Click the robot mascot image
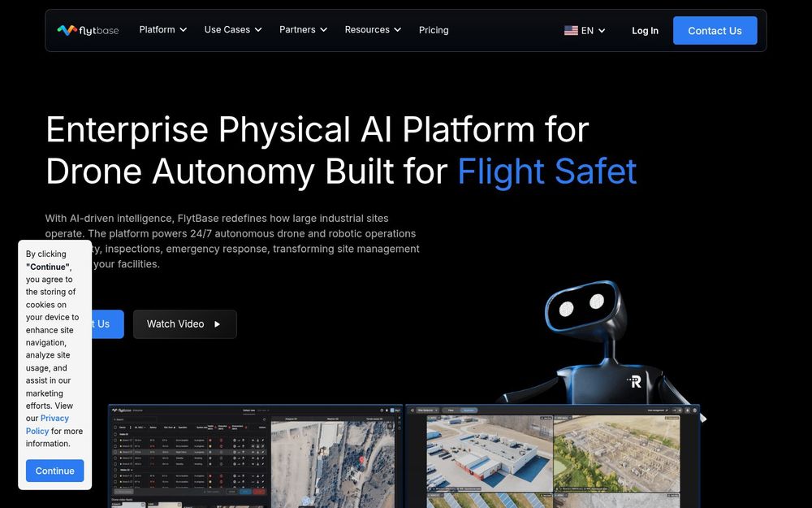The height and width of the screenshot is (508, 812). click(x=601, y=341)
